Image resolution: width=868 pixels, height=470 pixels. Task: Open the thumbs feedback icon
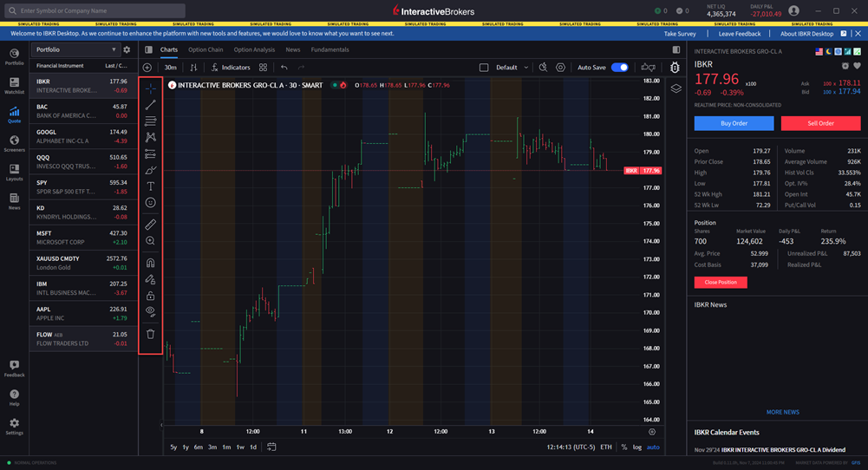point(648,68)
